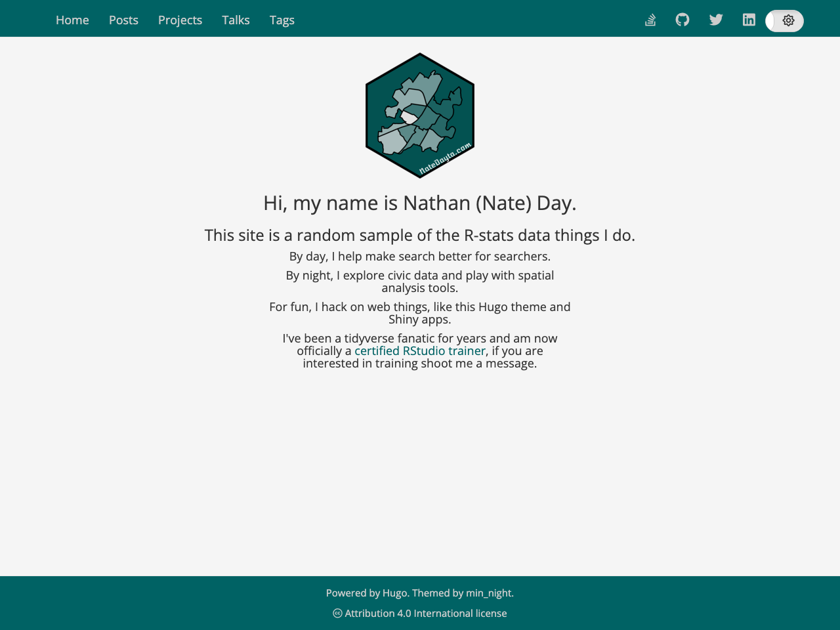The image size is (840, 630).
Task: Open the Posts navigation menu item
Action: (x=123, y=20)
